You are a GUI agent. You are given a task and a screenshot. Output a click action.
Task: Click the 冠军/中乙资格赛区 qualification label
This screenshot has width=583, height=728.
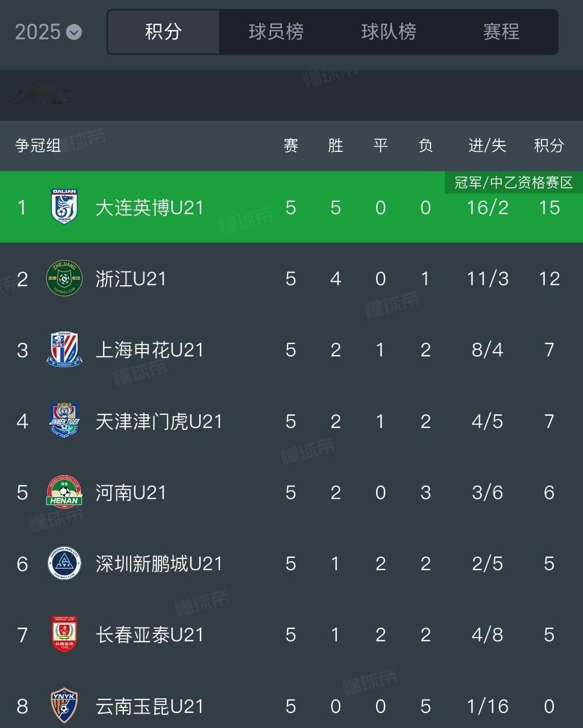pos(514,182)
